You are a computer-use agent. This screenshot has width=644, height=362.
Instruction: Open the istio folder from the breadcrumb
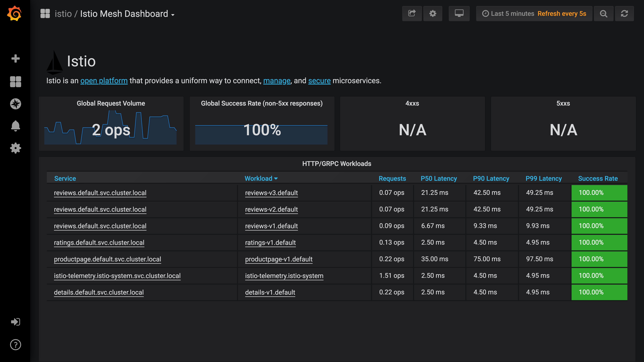63,13
